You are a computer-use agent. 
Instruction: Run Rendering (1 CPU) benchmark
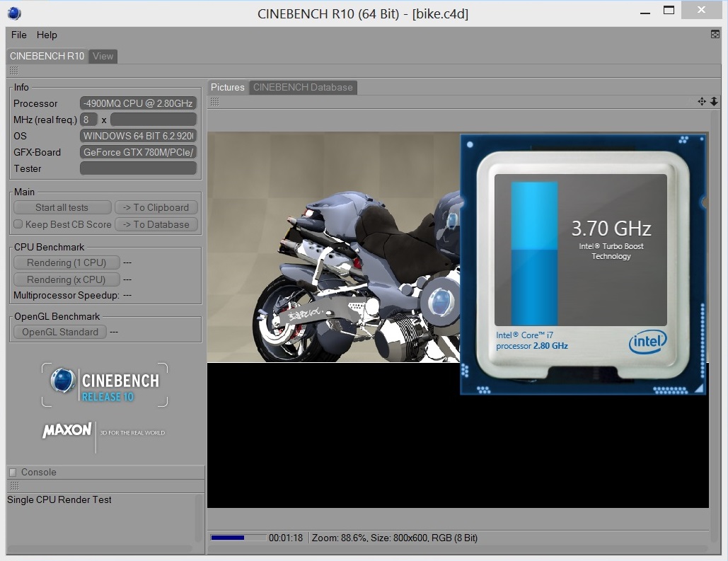pos(67,263)
